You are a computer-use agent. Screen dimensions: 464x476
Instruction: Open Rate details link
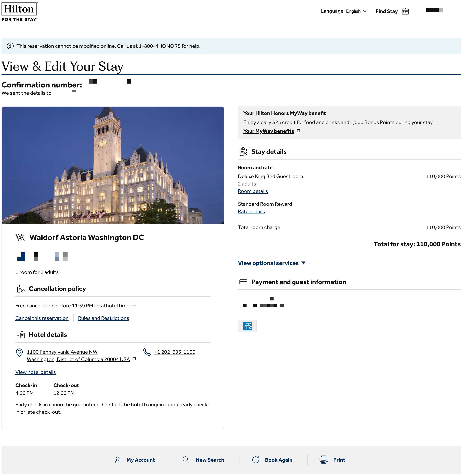point(251,211)
